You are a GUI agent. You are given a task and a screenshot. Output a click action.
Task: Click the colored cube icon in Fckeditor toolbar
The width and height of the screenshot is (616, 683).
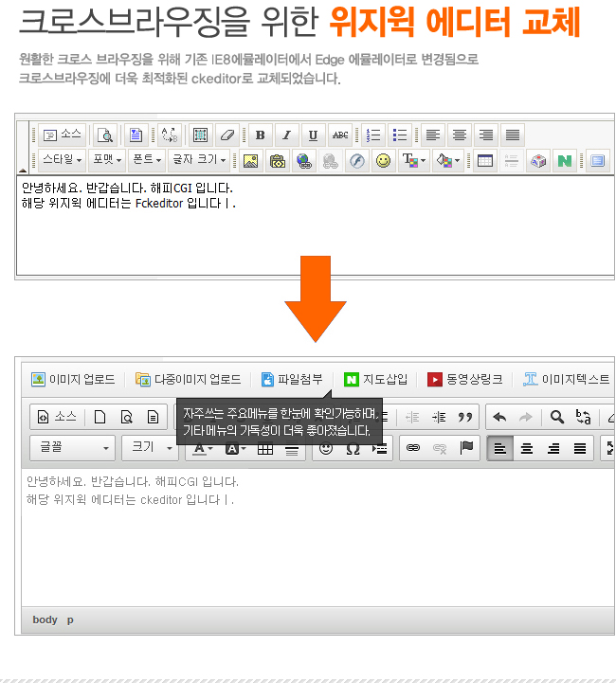pyautogui.click(x=538, y=161)
